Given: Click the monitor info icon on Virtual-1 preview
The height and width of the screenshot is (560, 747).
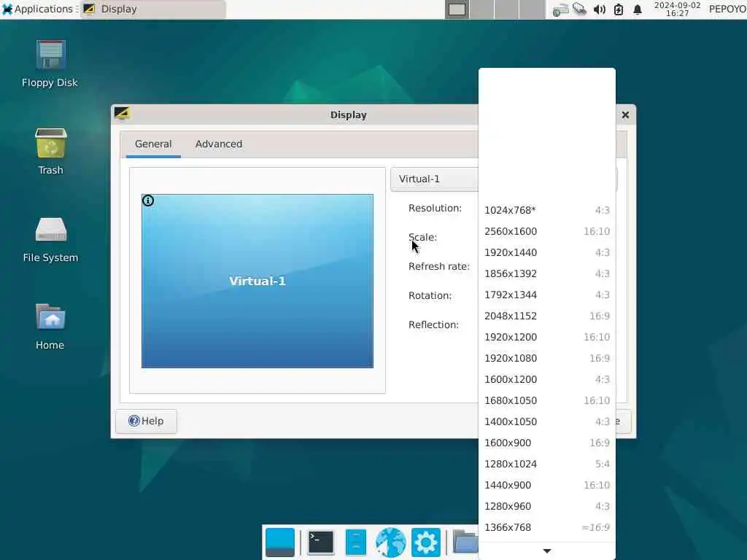Looking at the screenshot, I should [148, 201].
